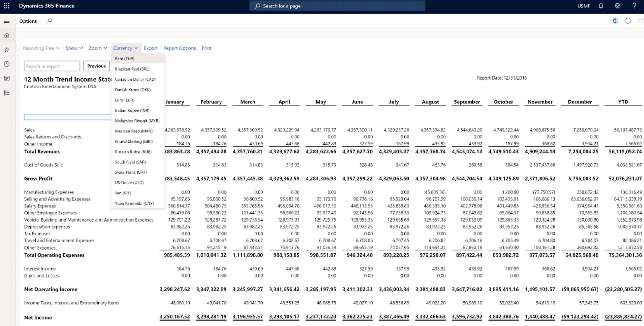Open Favorites star in the sidebar
Screen dimensions: 644x326
(7, 50)
